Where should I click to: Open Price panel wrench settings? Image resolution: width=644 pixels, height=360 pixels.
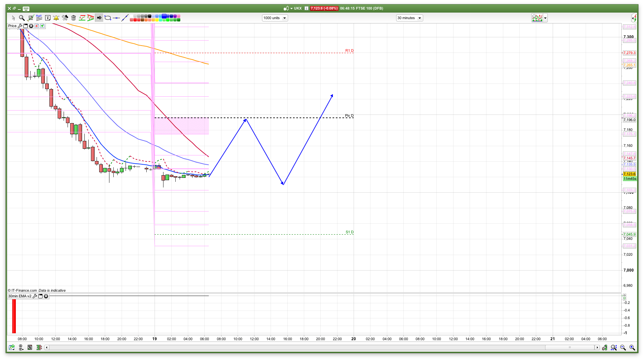pyautogui.click(x=20, y=26)
